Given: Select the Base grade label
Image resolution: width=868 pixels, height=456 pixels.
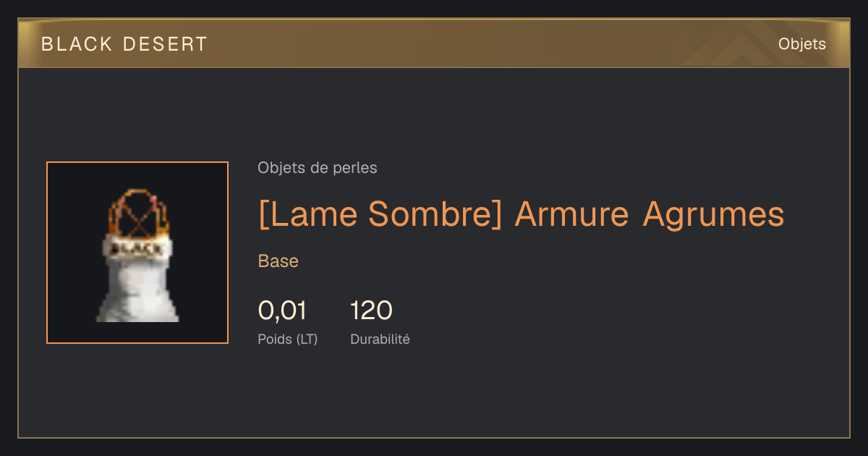Looking at the screenshot, I should [x=278, y=261].
